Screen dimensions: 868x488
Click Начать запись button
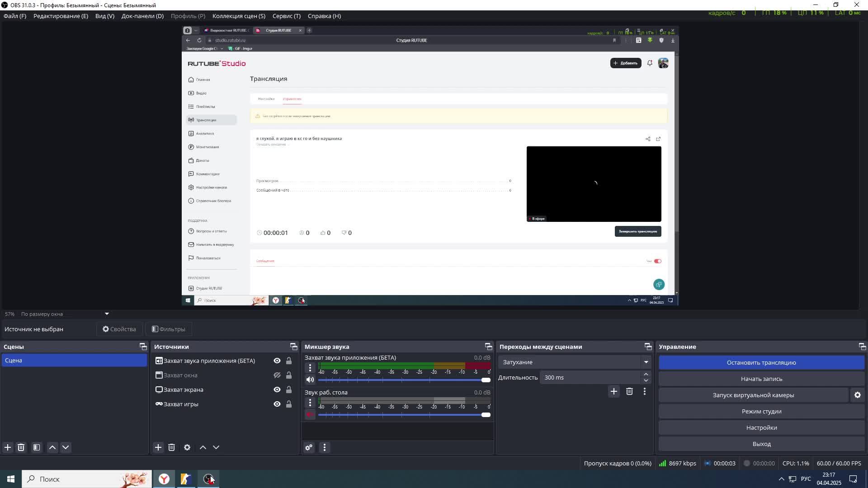761,379
